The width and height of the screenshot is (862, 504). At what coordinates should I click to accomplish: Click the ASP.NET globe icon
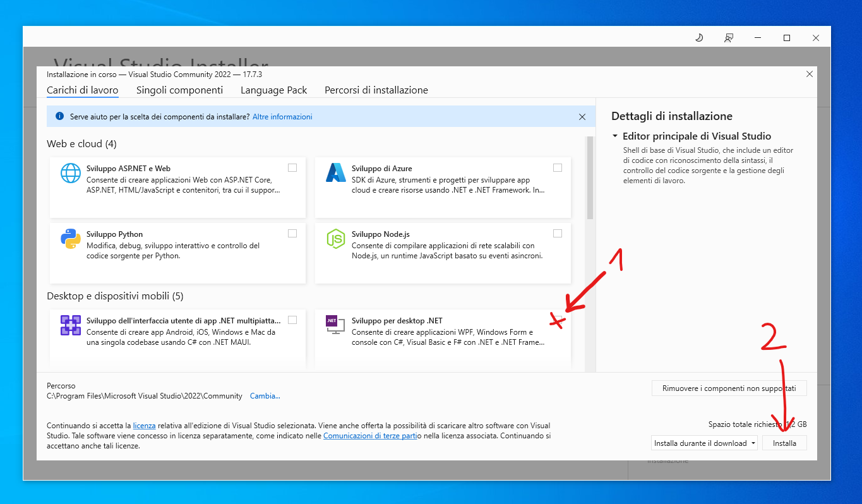(71, 173)
